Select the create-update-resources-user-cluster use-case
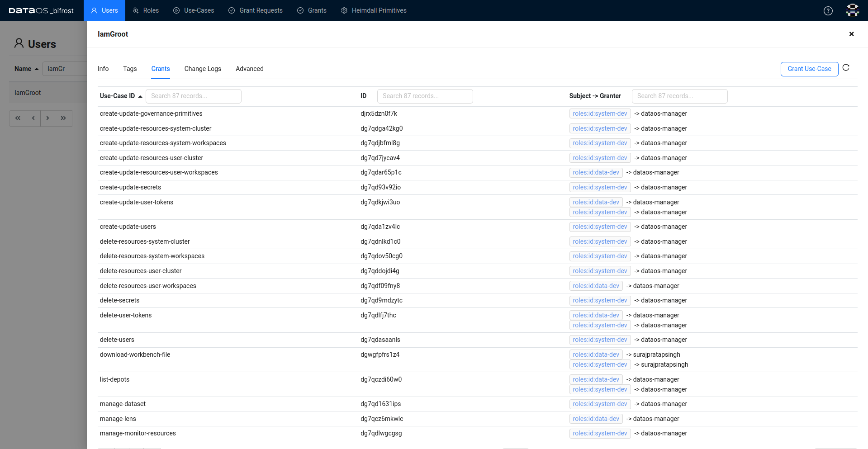Image resolution: width=868 pixels, height=449 pixels. 151,158
